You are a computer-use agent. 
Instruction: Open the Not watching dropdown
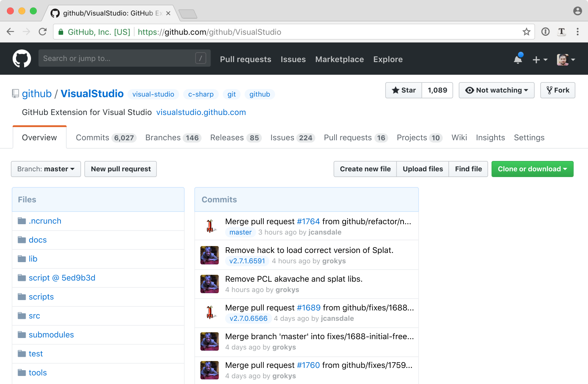497,90
